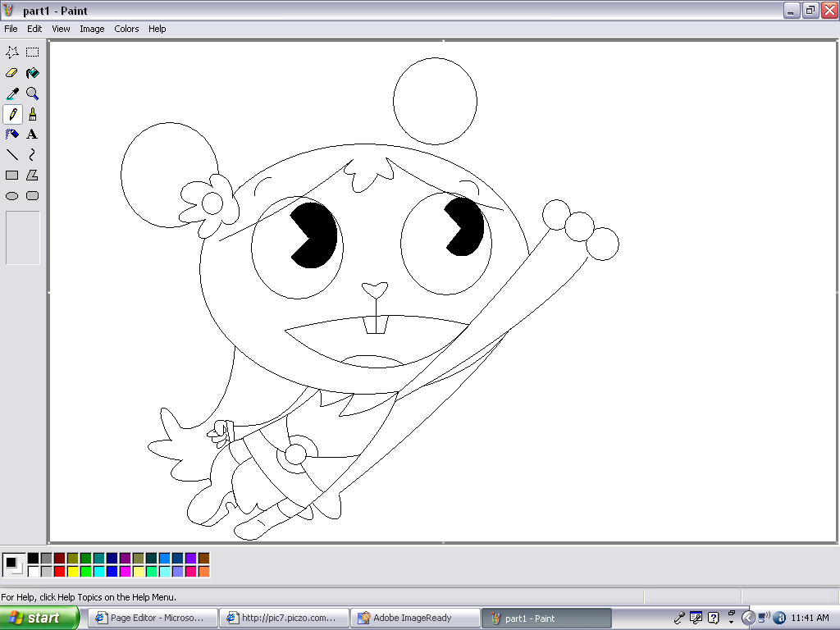840x630 pixels.
Task: Click the network connection tray icon
Action: (765, 618)
